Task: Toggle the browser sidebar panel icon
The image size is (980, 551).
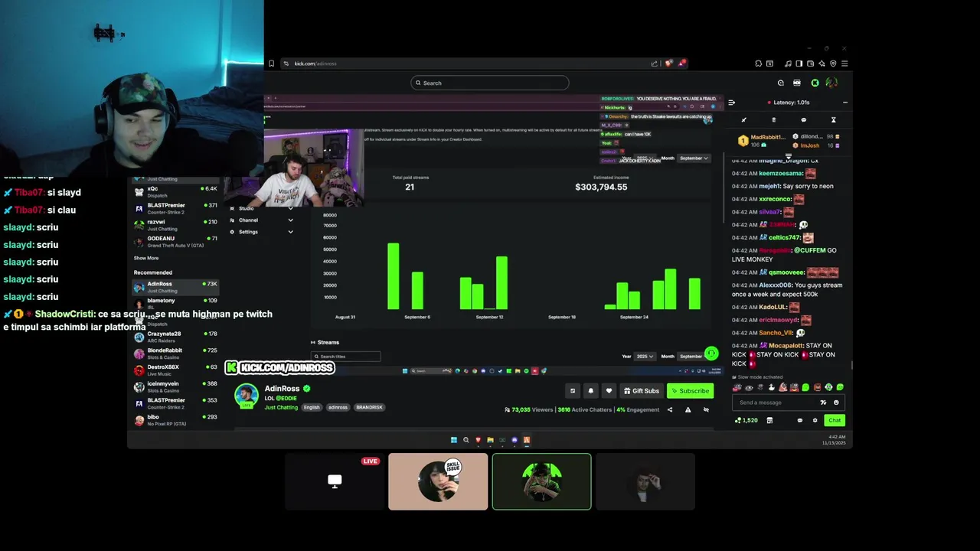Action: point(799,64)
